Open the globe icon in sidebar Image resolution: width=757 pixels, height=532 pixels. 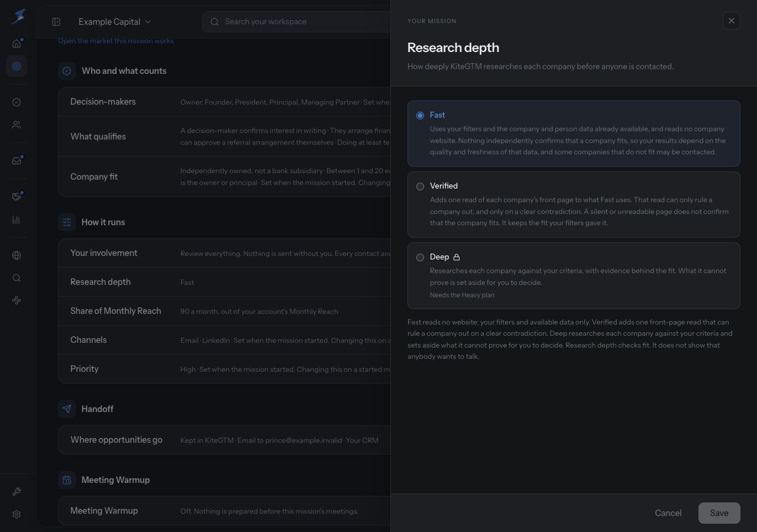click(17, 255)
